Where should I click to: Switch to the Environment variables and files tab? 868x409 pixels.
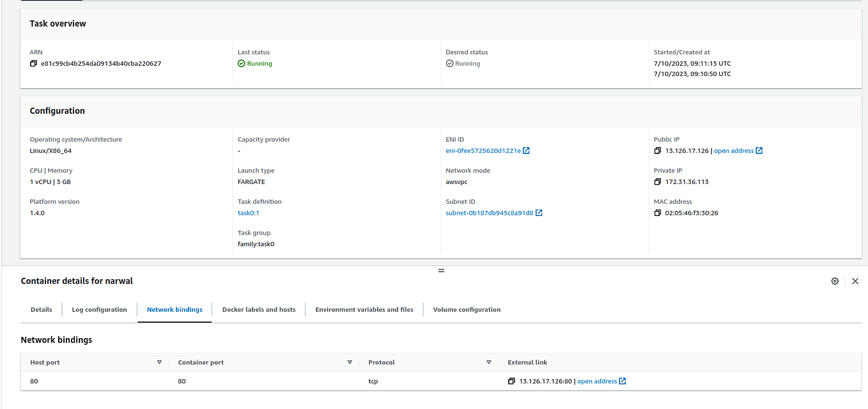(x=364, y=309)
